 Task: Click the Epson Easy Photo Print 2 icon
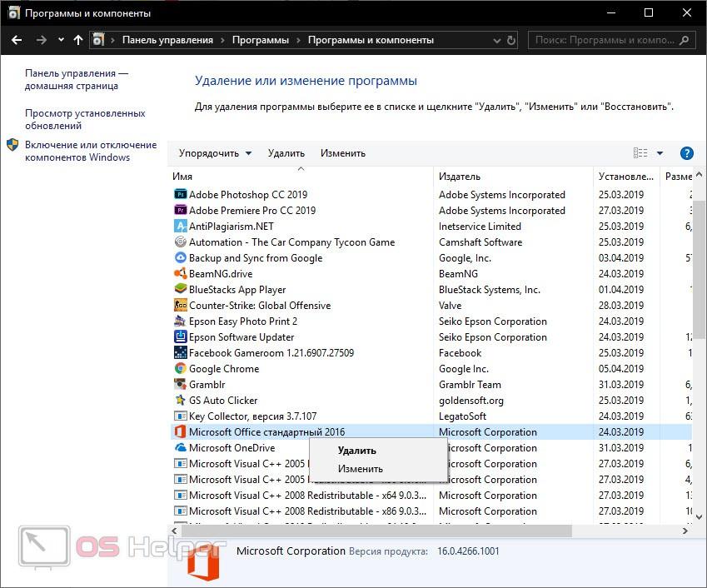[181, 321]
